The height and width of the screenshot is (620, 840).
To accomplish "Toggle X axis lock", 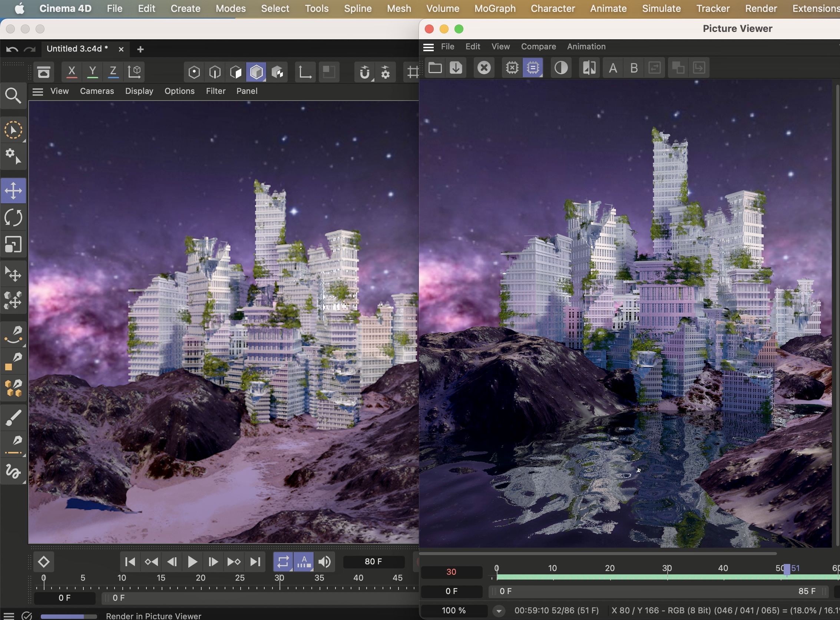I will (x=72, y=72).
